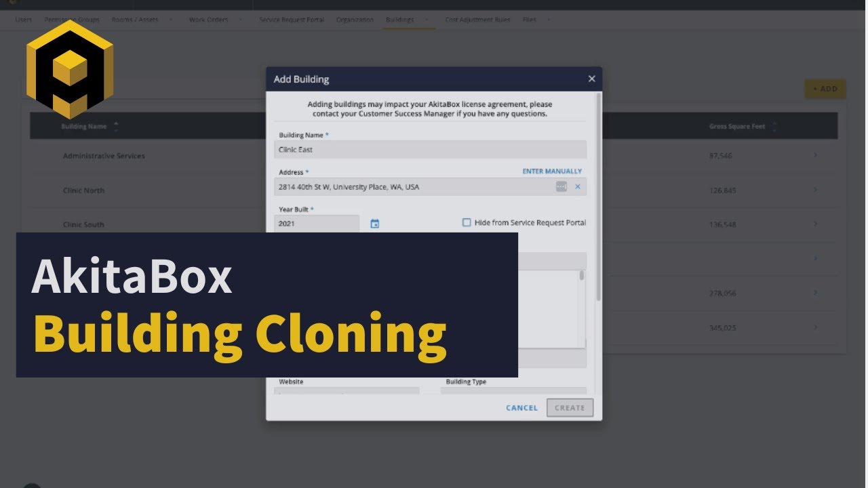Open the Year Built calendar picker
Image resolution: width=868 pixels, height=488 pixels.
tap(374, 224)
